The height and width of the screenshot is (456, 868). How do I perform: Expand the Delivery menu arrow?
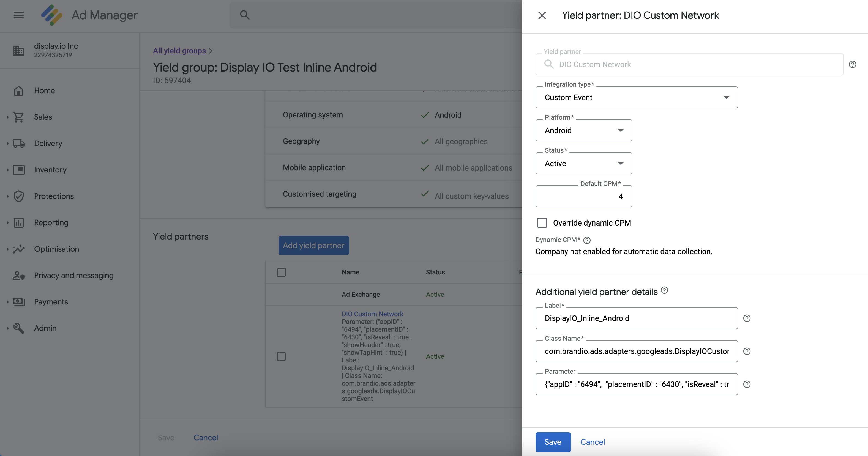click(7, 144)
